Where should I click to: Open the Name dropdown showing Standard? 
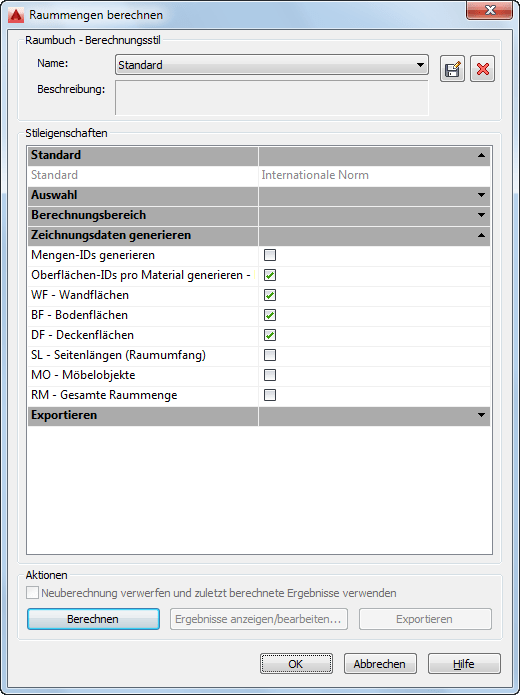(x=272, y=65)
